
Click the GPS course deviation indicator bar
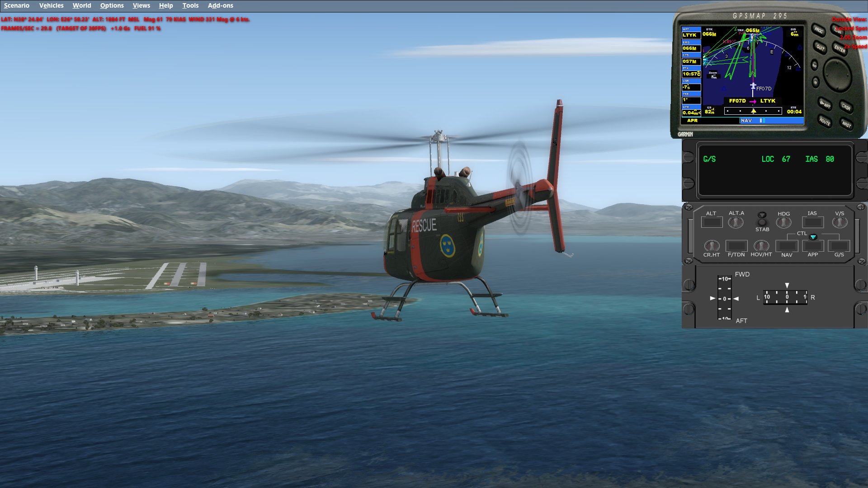pyautogui.click(x=753, y=111)
